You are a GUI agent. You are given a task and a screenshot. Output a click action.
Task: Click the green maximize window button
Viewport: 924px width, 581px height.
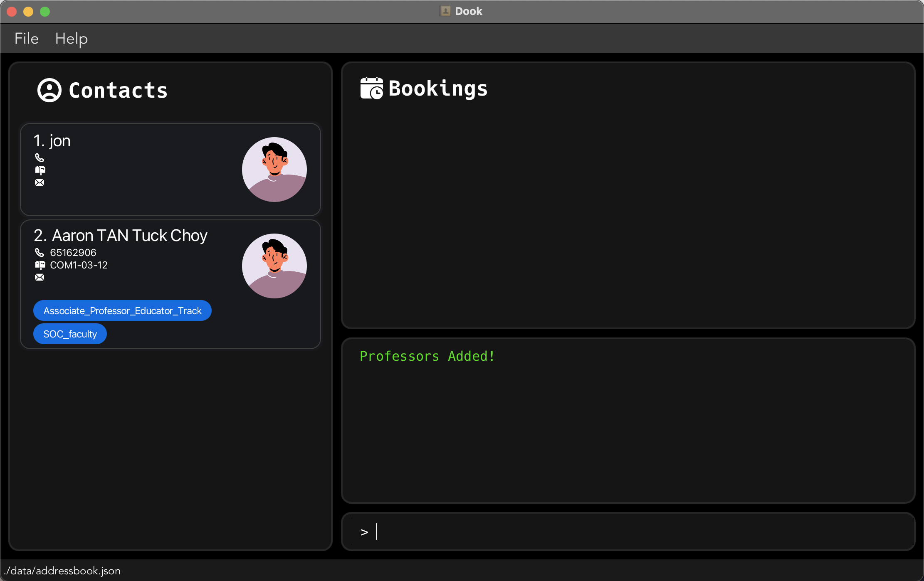pos(45,12)
